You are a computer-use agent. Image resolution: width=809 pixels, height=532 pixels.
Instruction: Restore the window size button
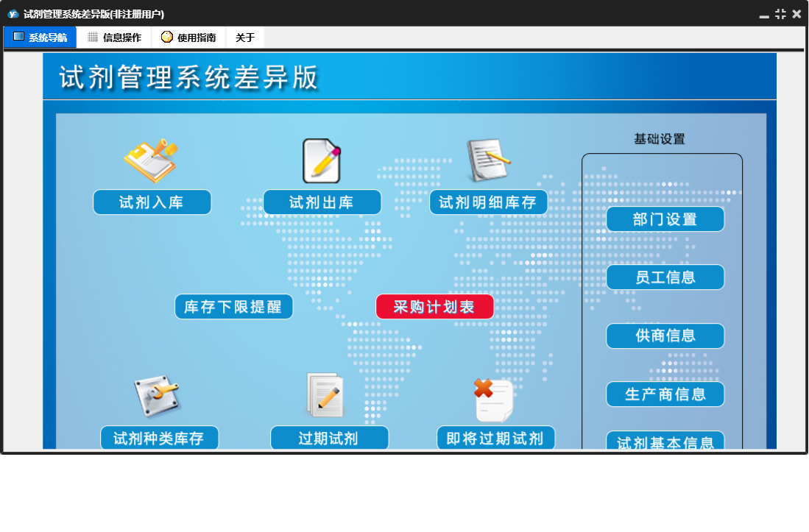click(x=780, y=14)
